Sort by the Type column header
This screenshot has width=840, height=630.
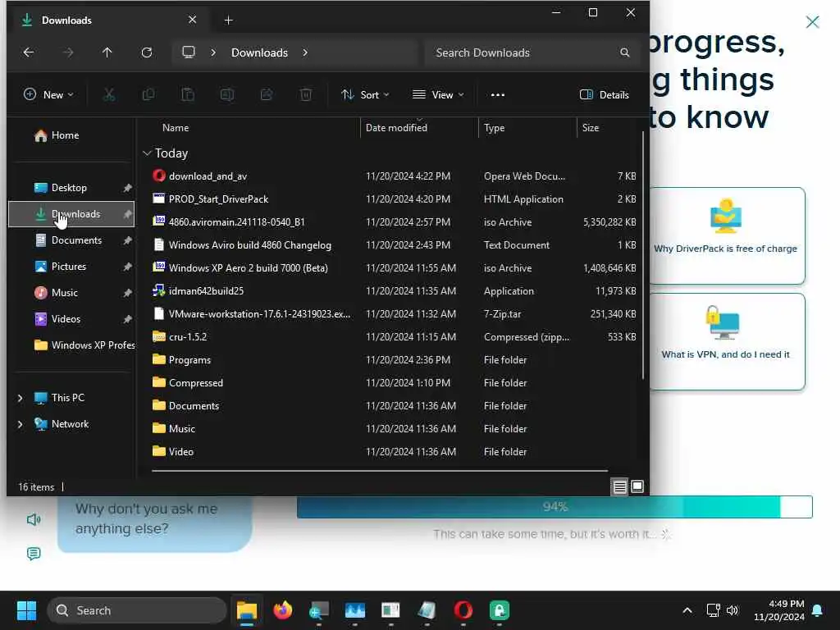tap(527, 128)
